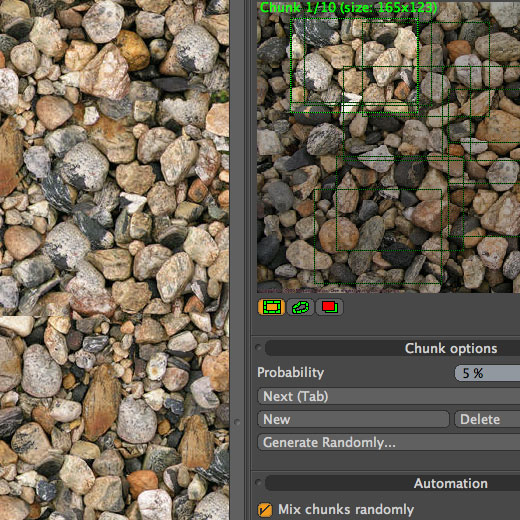Select the rectangular chunk selection tool

(x=272, y=307)
